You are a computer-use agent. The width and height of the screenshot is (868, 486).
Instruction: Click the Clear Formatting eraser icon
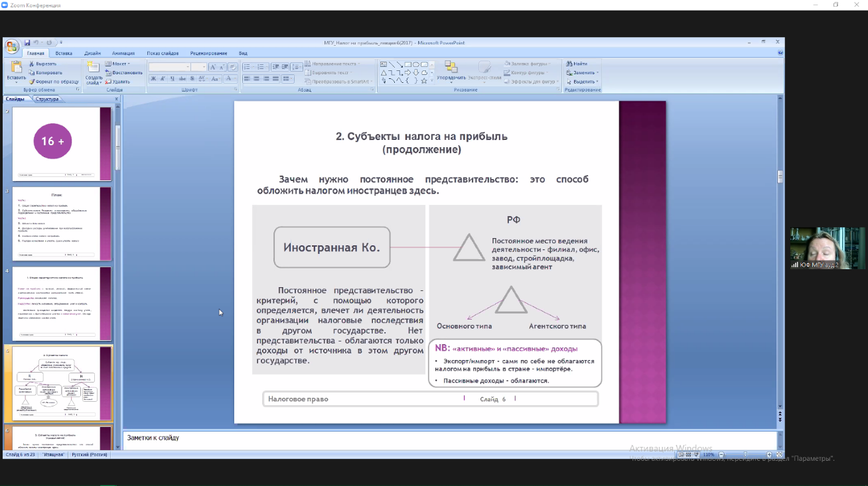click(233, 67)
